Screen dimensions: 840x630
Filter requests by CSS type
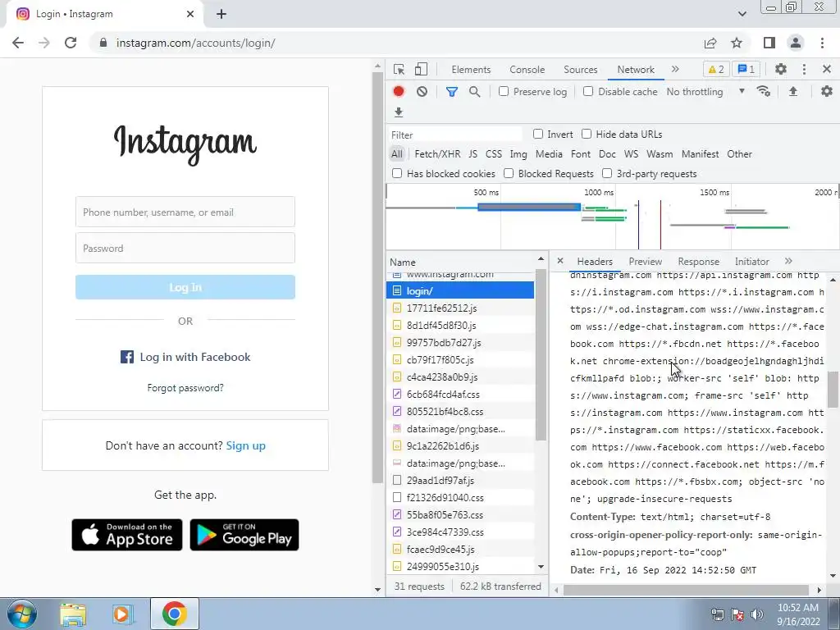493,153
